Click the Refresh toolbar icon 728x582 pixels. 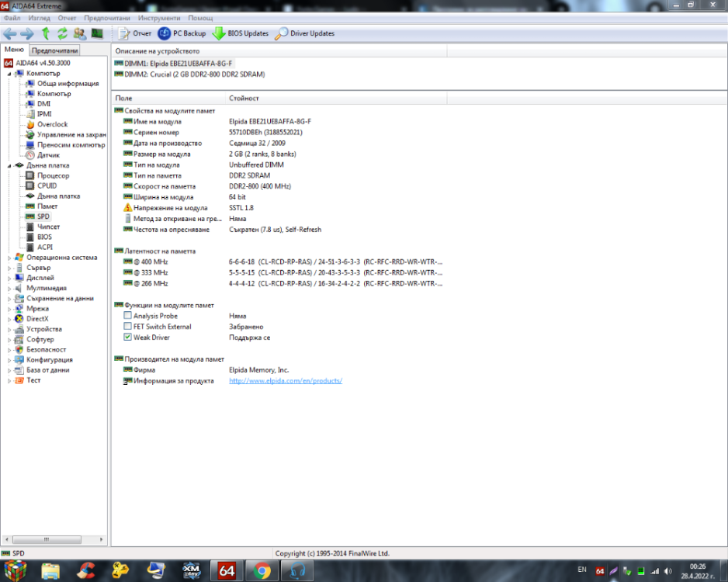62,33
